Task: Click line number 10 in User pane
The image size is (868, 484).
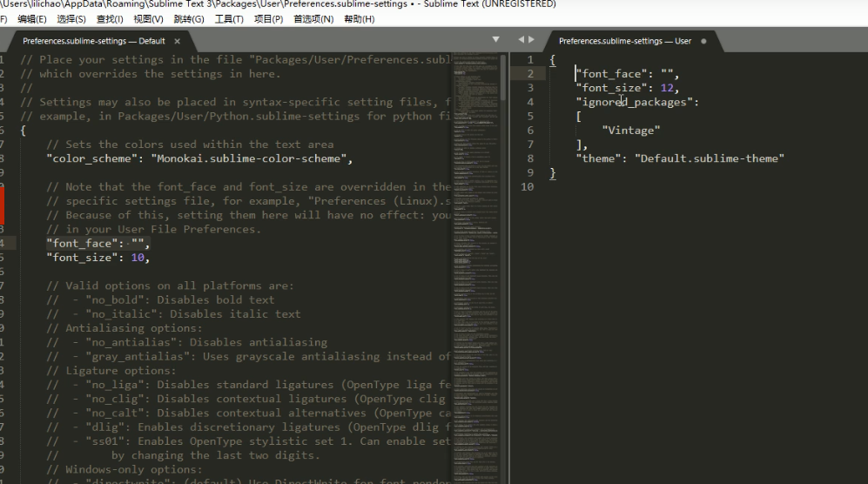Action: pos(527,187)
